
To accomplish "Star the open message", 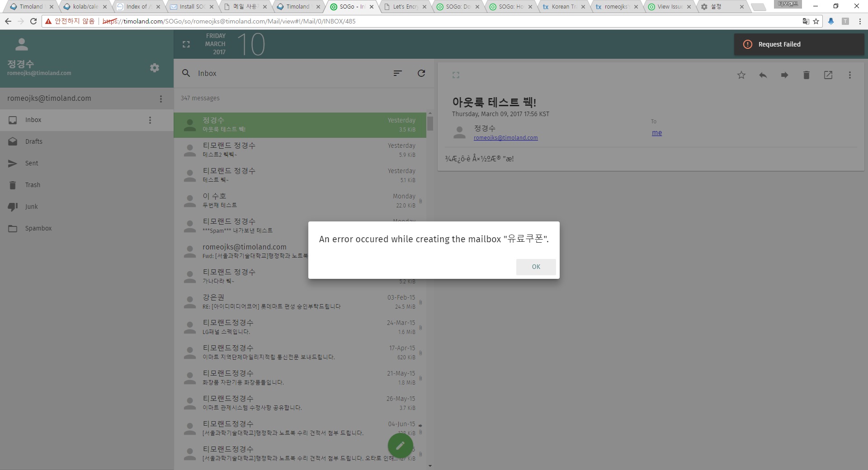I will click(741, 75).
